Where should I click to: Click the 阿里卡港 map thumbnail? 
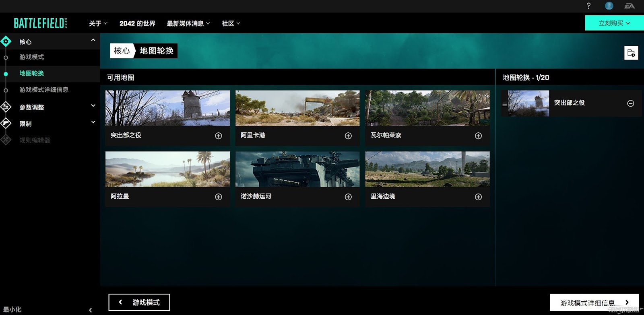[297, 108]
